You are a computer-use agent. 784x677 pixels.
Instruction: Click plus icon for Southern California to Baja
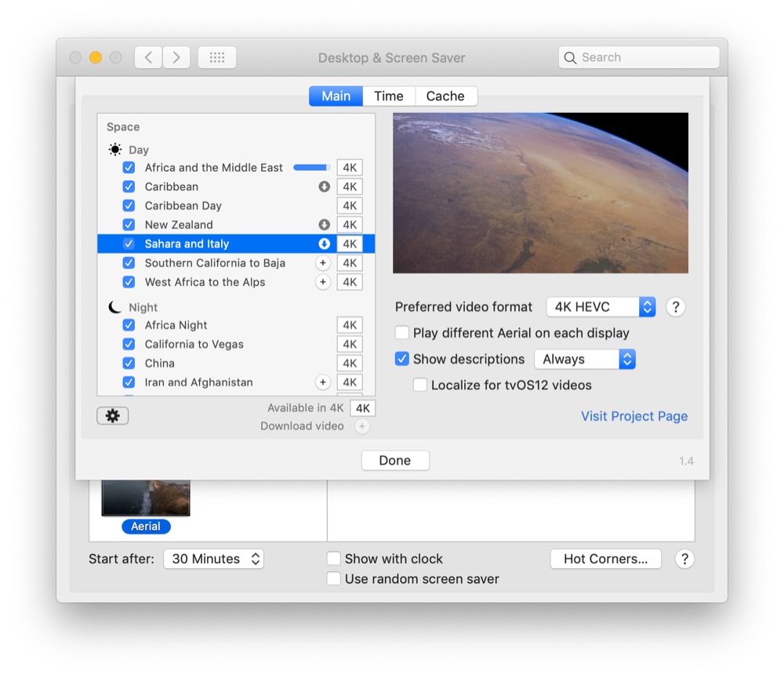pyautogui.click(x=323, y=263)
